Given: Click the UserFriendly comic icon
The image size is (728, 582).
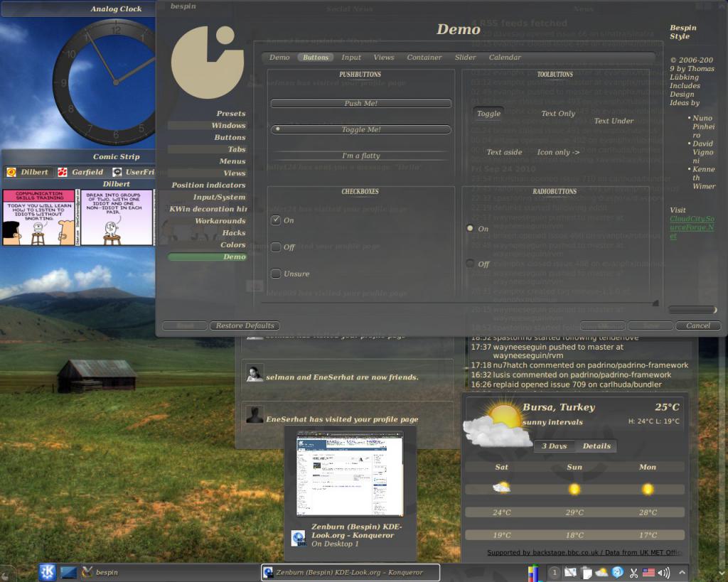Looking at the screenshot, I should tap(117, 172).
